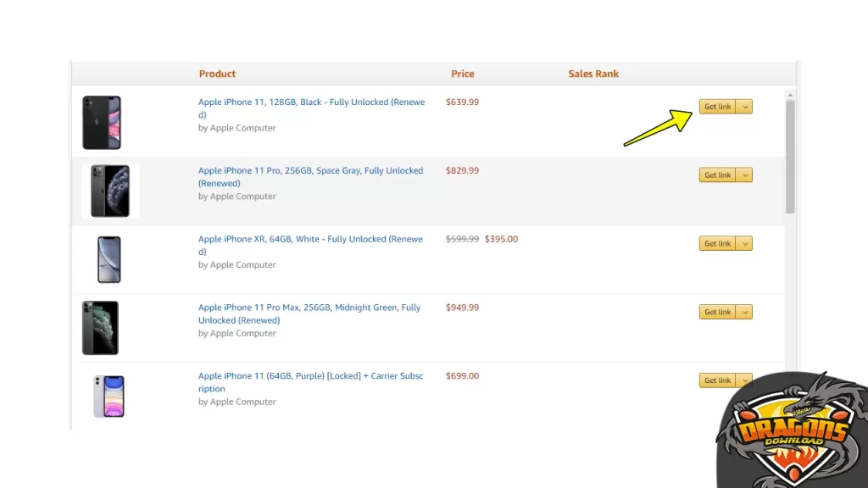Click the scroll up arrow of the product list

[x=790, y=93]
